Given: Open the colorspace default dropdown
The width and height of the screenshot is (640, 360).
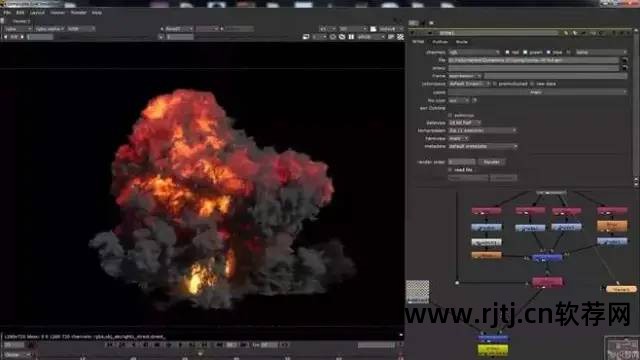Looking at the screenshot, I should (x=469, y=84).
